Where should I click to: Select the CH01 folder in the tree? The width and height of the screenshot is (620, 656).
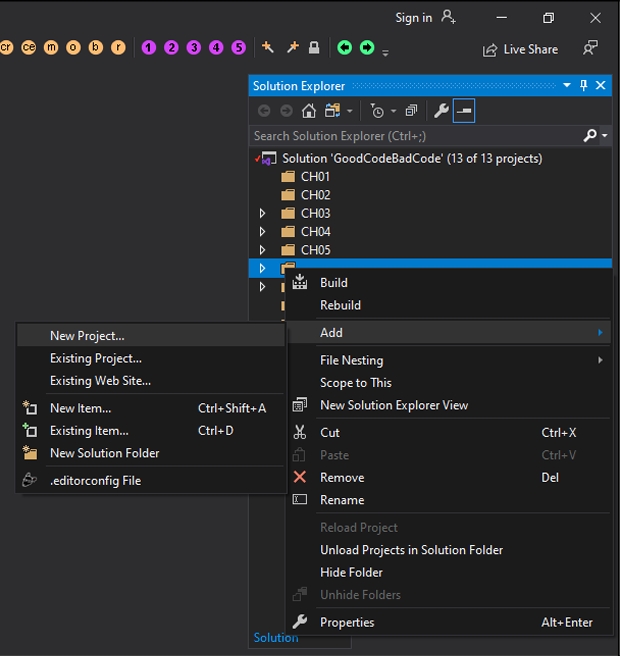click(x=315, y=176)
